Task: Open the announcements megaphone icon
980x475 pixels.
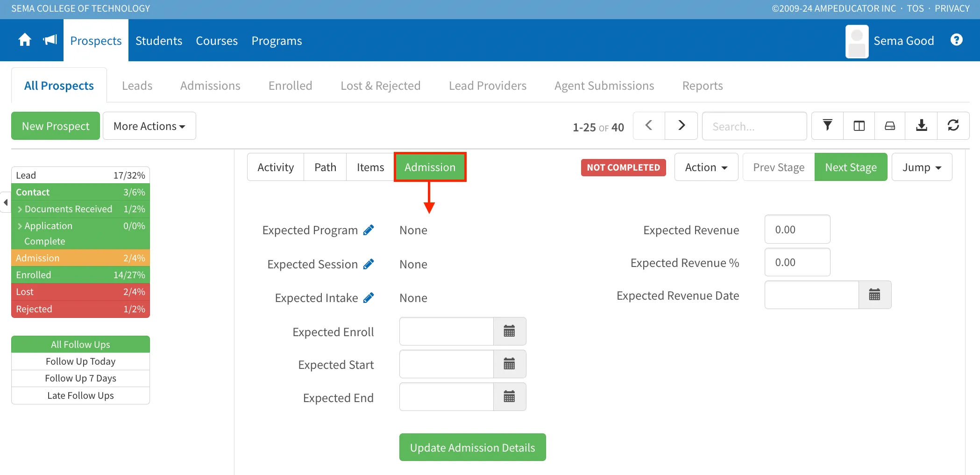Action: point(50,40)
